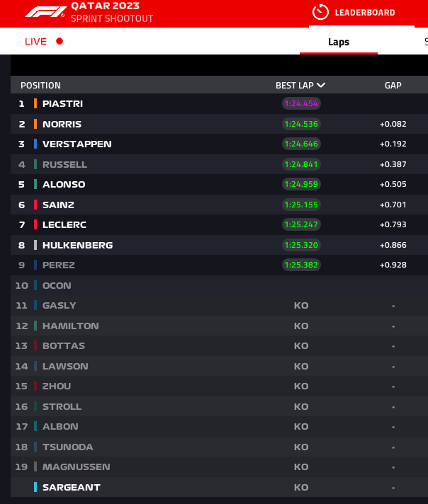428x504 pixels.
Task: Open Hamilton's driver row
Action: pos(70,326)
